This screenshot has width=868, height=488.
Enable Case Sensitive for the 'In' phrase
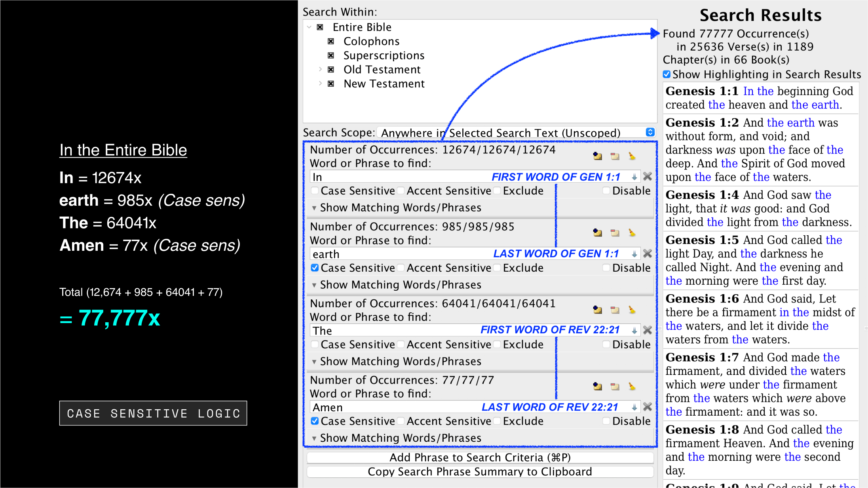(x=315, y=191)
